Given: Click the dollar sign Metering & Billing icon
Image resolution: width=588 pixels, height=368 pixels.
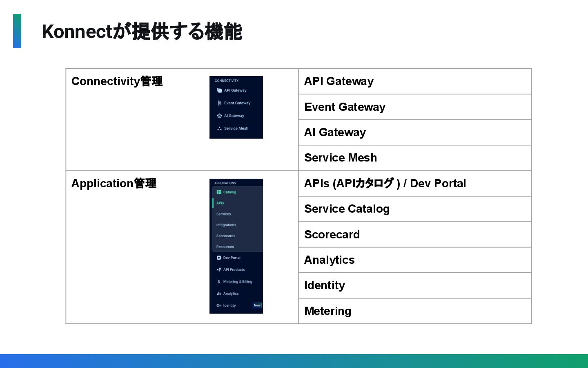Looking at the screenshot, I should coord(219,282).
